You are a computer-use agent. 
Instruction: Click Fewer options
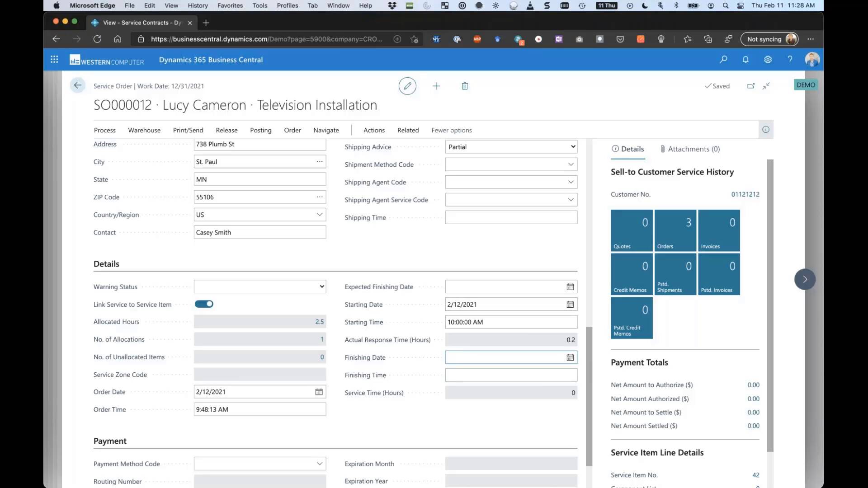click(452, 130)
